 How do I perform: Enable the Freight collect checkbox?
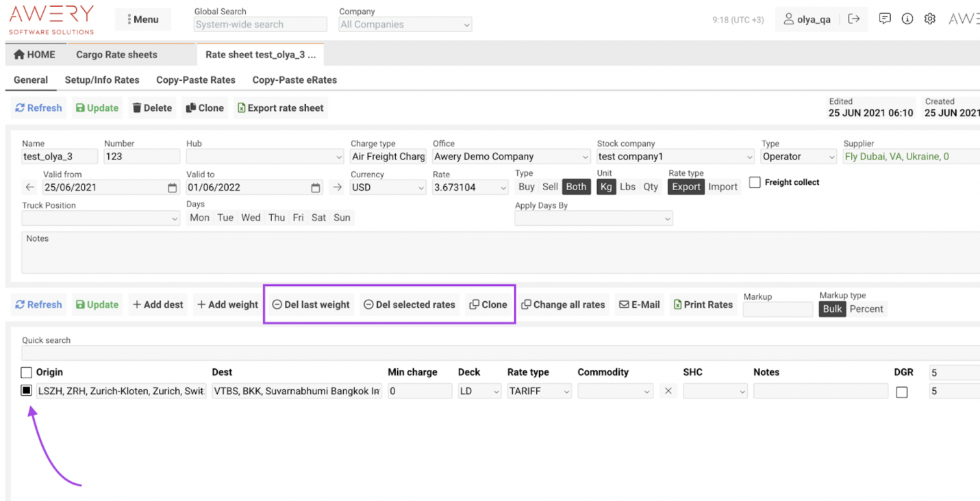755,183
